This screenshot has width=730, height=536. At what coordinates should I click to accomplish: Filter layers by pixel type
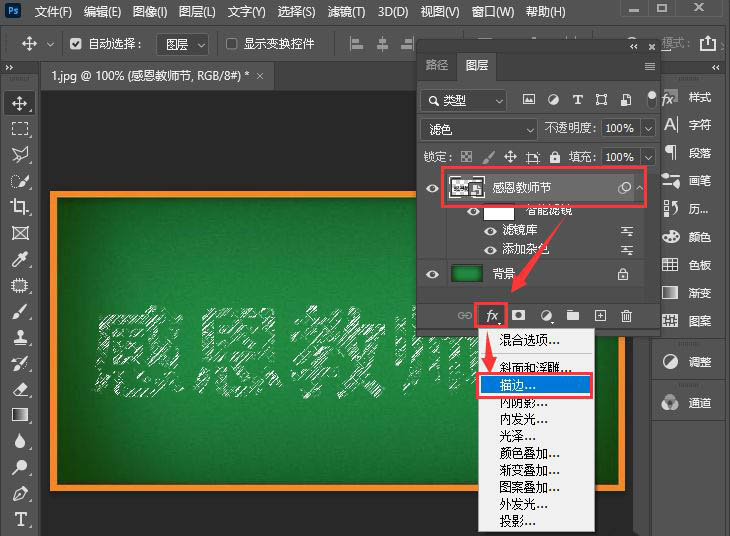point(529,99)
